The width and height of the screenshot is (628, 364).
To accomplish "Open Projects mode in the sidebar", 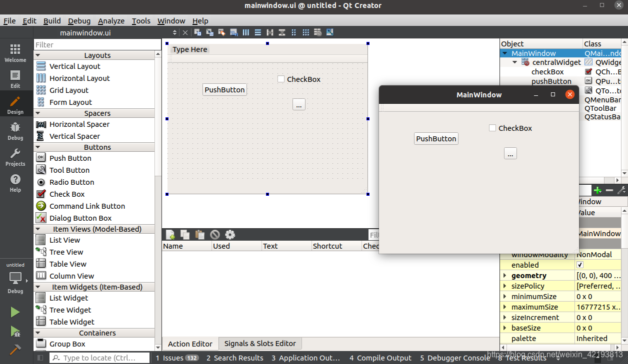I will coord(15,157).
